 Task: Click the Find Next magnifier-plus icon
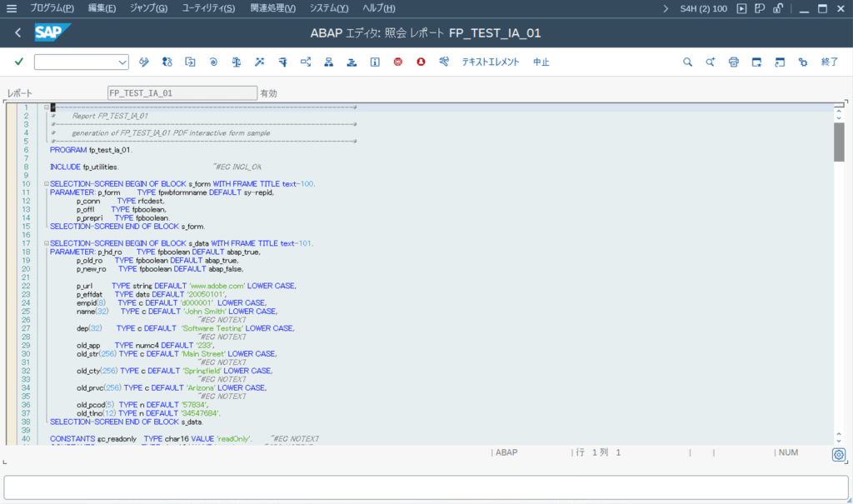point(711,62)
